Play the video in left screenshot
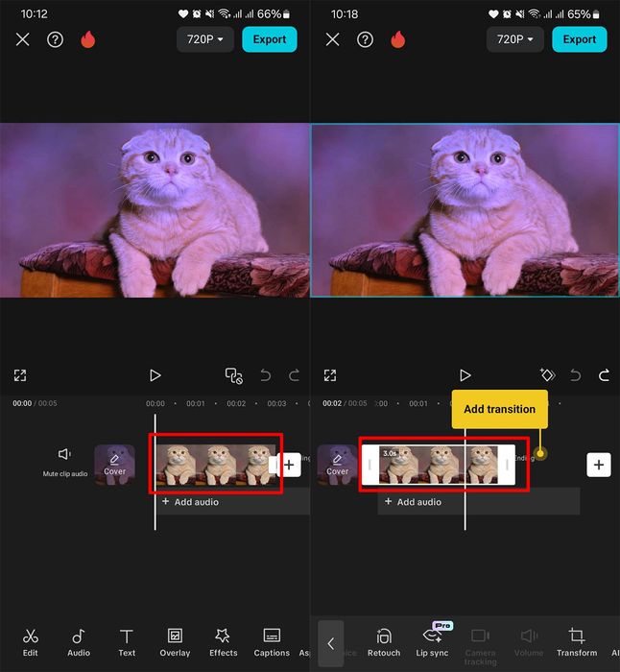Viewport: 620px width, 672px height. click(x=155, y=375)
